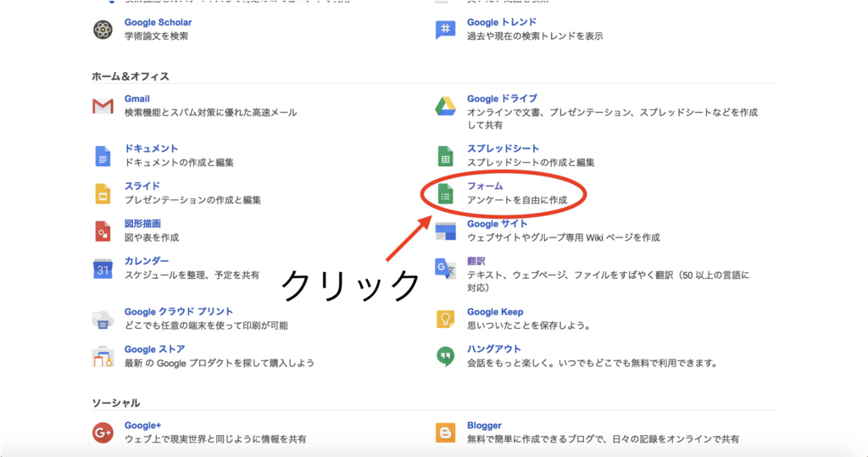Viewport: 868px width, 457px height.
Task: Click the Google Sites icon
Action: [x=445, y=231]
